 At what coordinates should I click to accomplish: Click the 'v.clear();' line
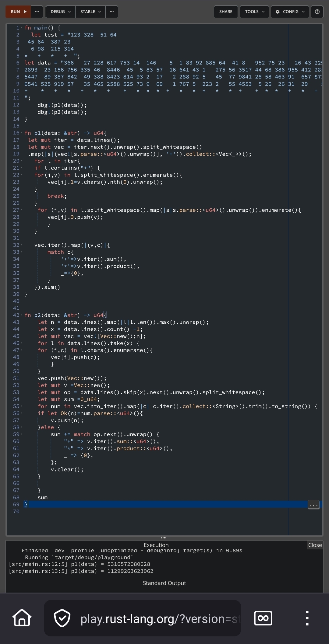click(67, 469)
